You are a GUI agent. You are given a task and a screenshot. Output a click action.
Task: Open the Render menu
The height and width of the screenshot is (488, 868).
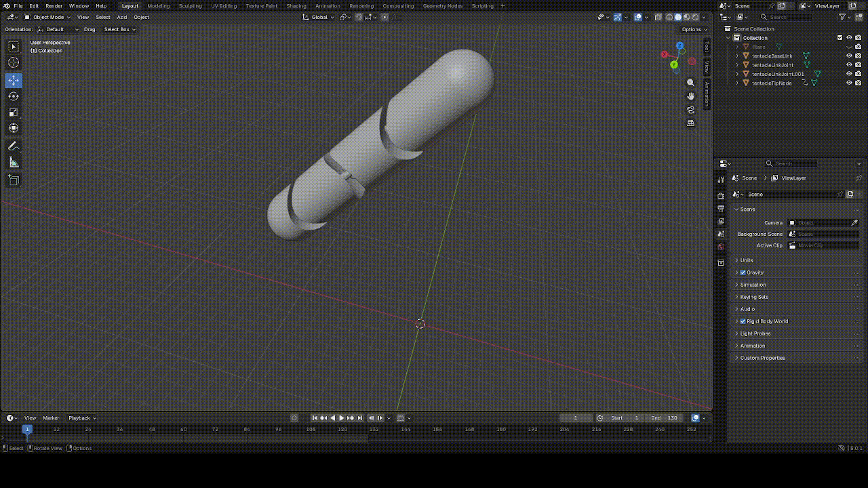tap(54, 5)
